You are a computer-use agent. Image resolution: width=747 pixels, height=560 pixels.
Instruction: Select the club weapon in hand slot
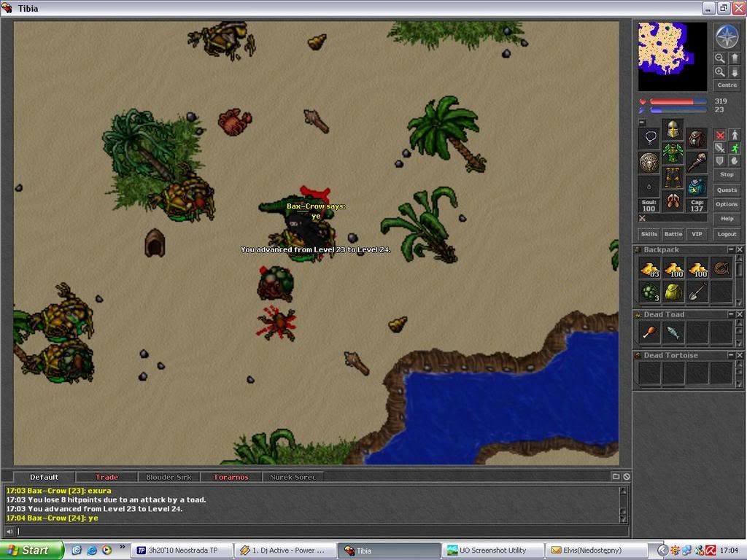click(x=697, y=163)
